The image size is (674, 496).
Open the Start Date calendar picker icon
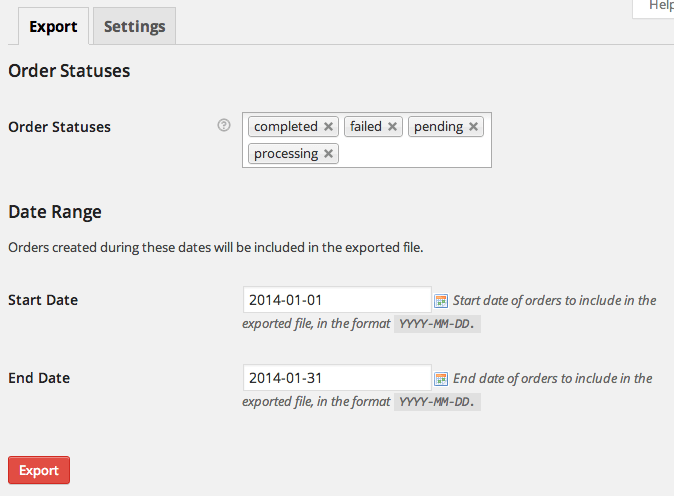(x=441, y=300)
